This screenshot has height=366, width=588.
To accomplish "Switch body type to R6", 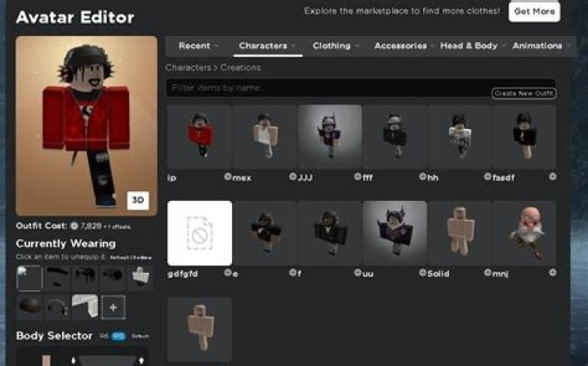I will click(104, 336).
